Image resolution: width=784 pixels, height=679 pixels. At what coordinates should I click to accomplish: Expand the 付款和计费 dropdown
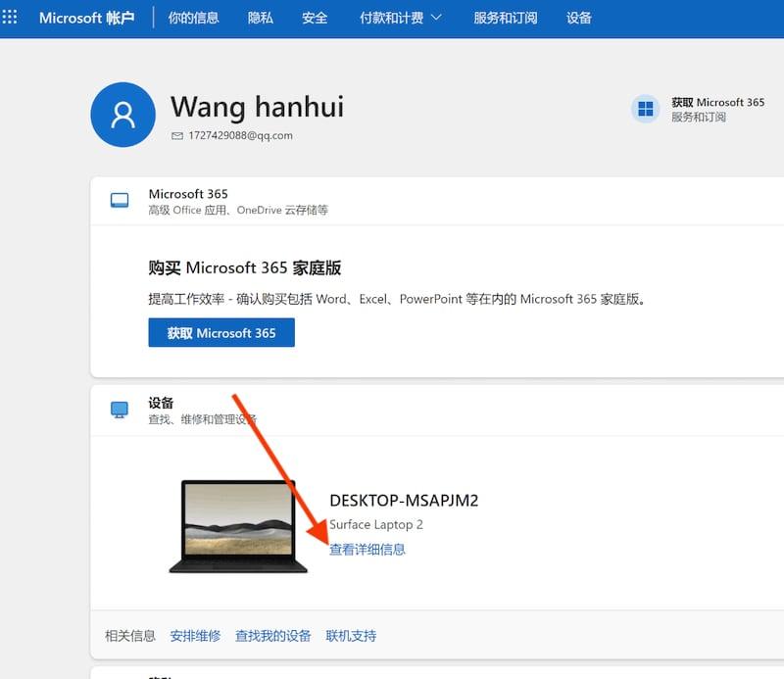click(401, 18)
